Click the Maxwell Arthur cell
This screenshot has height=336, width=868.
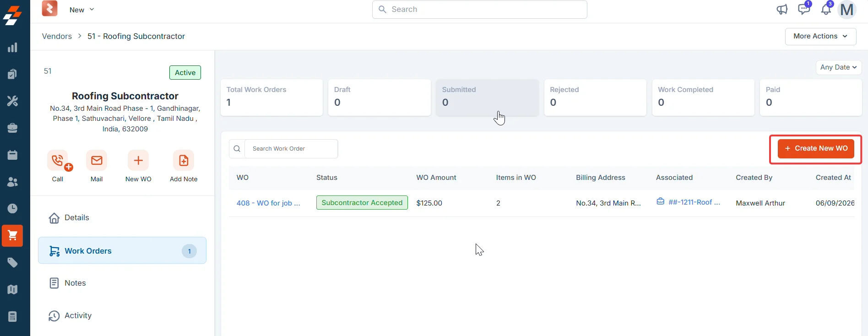(x=760, y=203)
